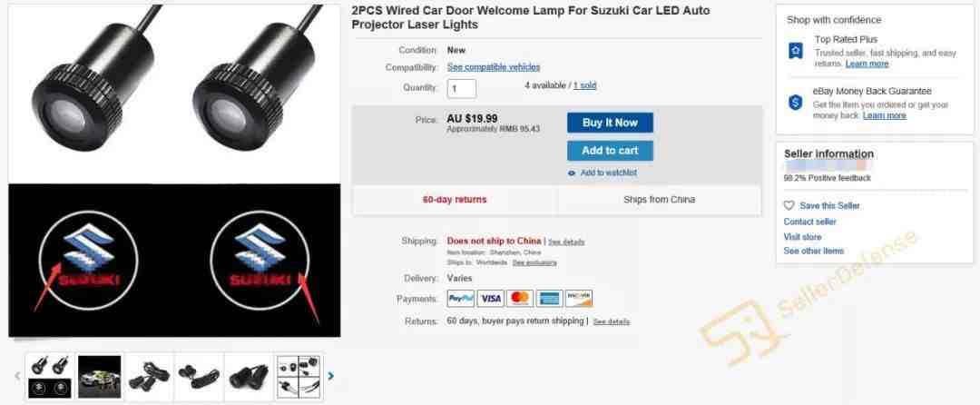Image resolution: width=980 pixels, height=405 pixels.
Task: Click the Mastercard payment icon
Action: tap(520, 299)
